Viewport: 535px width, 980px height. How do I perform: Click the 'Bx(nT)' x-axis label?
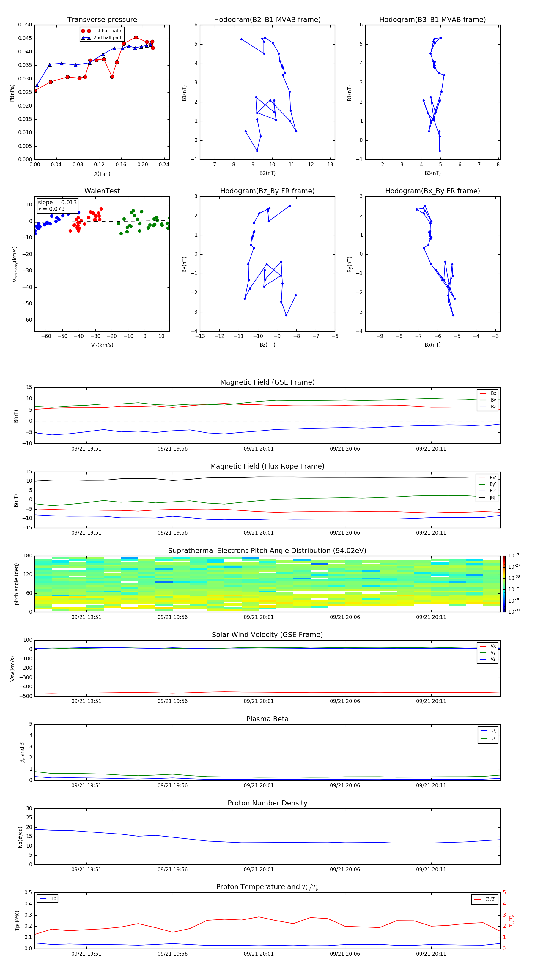432,345
